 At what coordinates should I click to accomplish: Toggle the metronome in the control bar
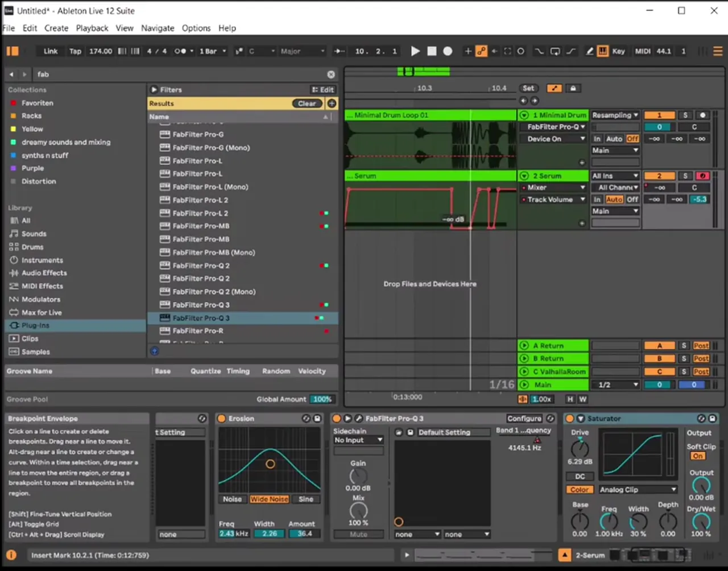(x=180, y=51)
